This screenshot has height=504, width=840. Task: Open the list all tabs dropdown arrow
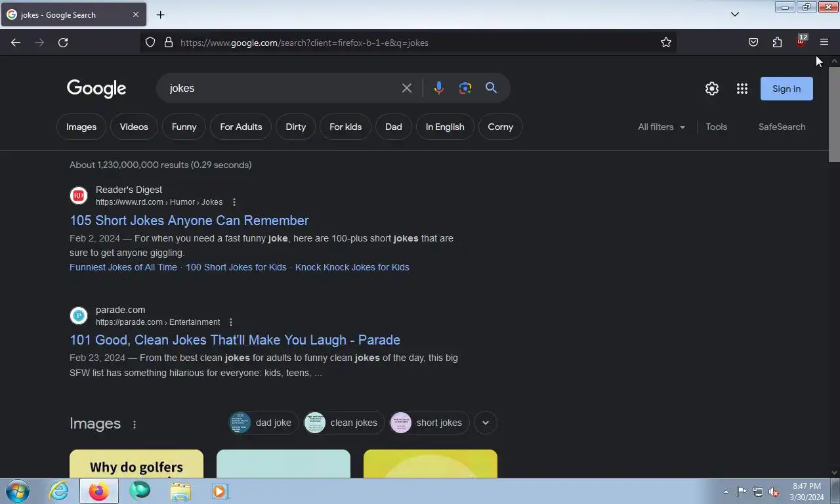tap(735, 14)
